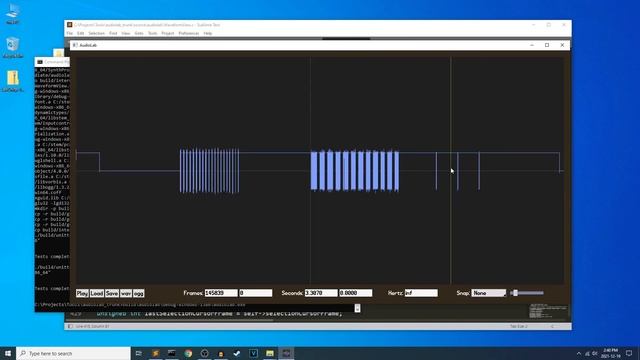Click the Steam taskbar icon

[237, 353]
